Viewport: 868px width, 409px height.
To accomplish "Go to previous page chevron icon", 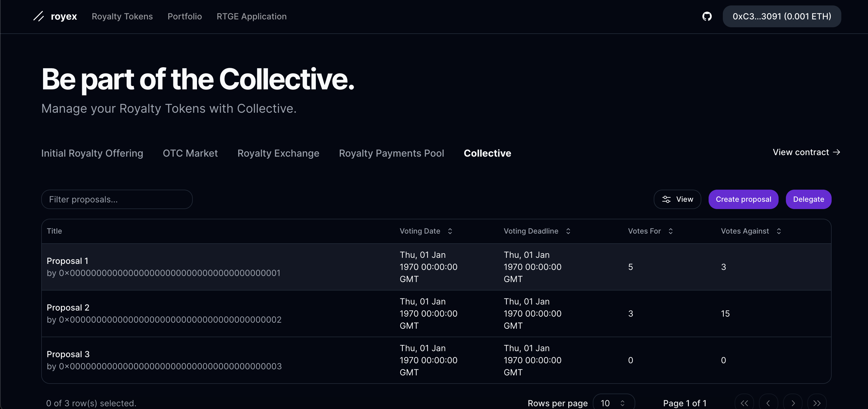I will [768, 403].
